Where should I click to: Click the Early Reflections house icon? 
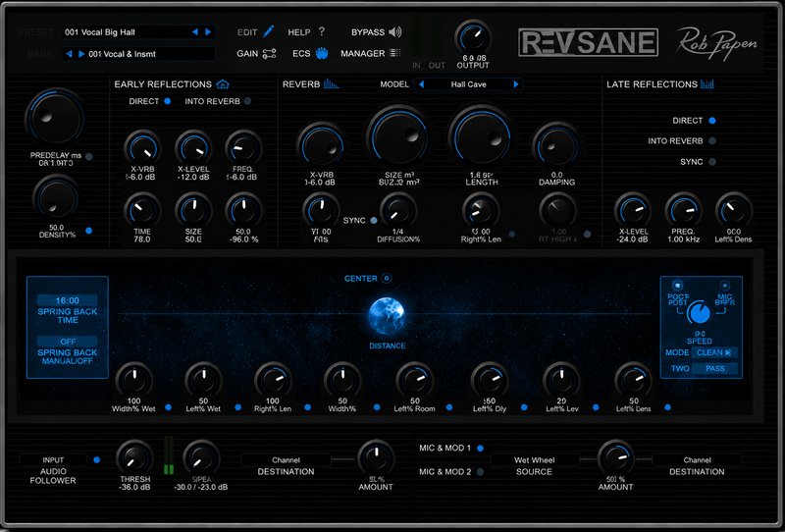[223, 84]
